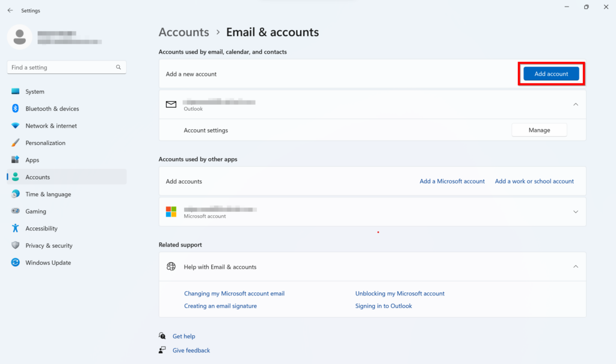Open System settings via its icon

click(x=16, y=91)
